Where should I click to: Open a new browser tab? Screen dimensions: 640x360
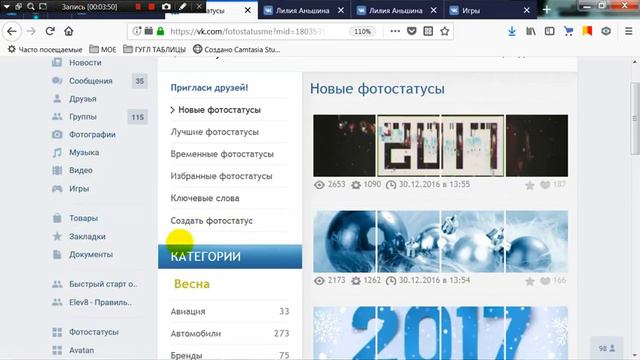(547, 10)
